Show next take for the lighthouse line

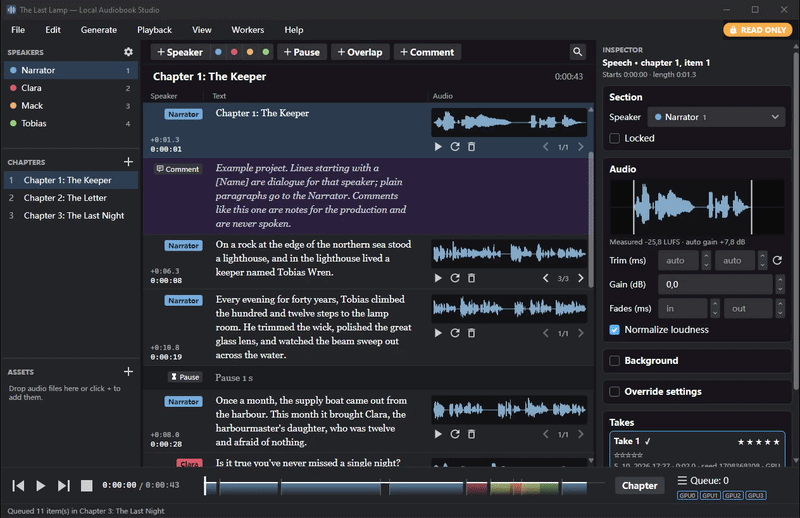[x=581, y=278]
